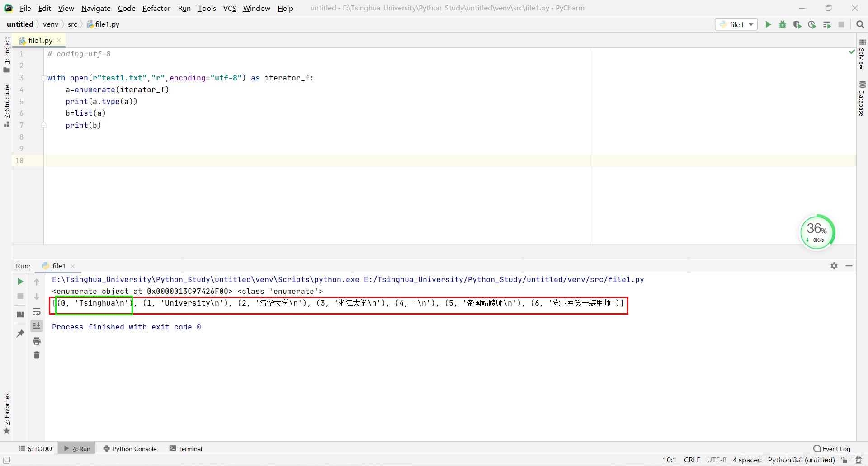Rerun file1 in the Run panel
Screen dimensions: 868x466
point(20,282)
